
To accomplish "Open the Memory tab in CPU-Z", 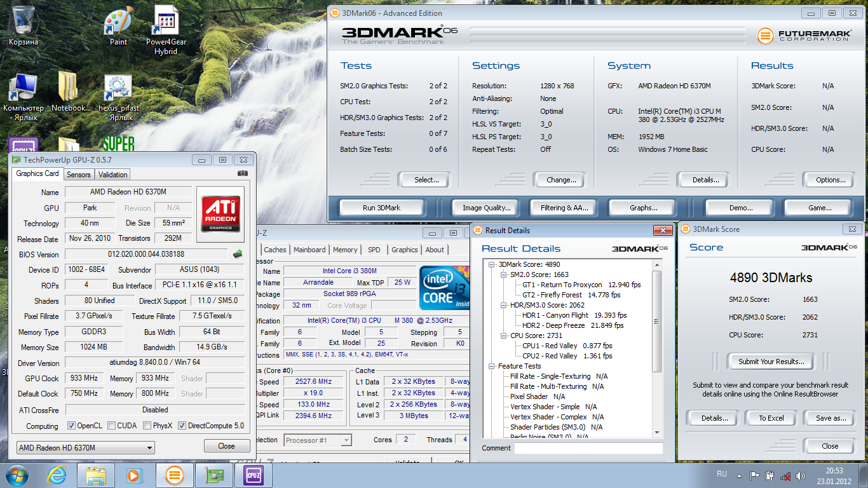I will point(345,250).
